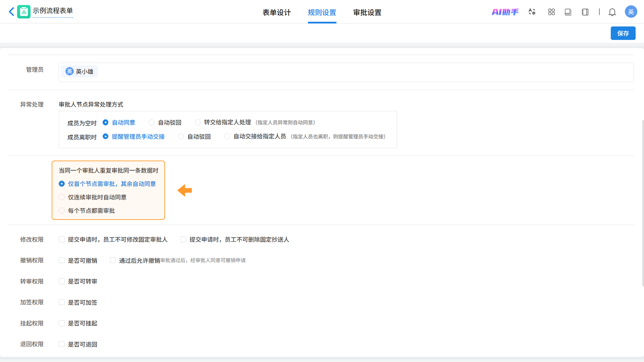This screenshot has width=644, height=362.
Task: Choose 每个节点都需审批 radio
Action: (x=62, y=211)
